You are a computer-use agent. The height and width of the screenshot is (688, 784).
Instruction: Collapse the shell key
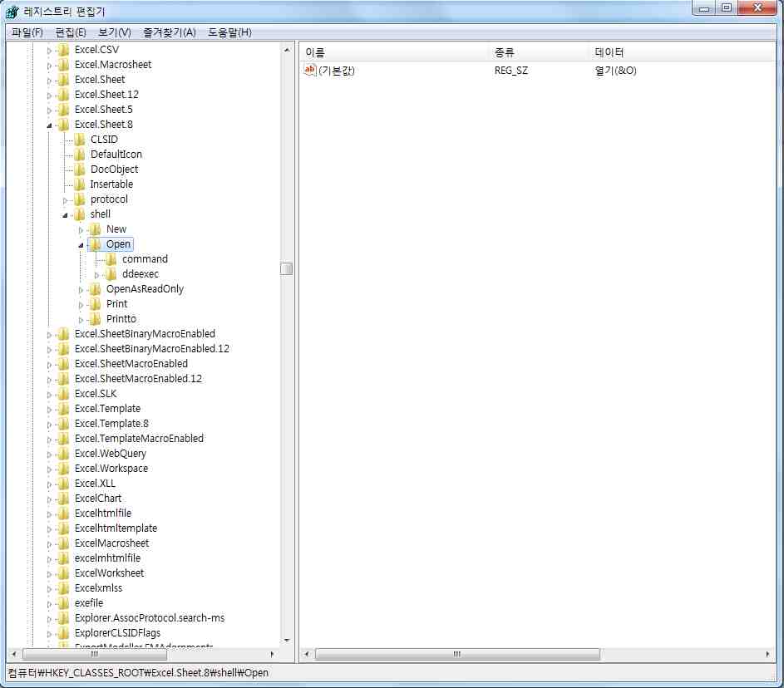(x=65, y=215)
